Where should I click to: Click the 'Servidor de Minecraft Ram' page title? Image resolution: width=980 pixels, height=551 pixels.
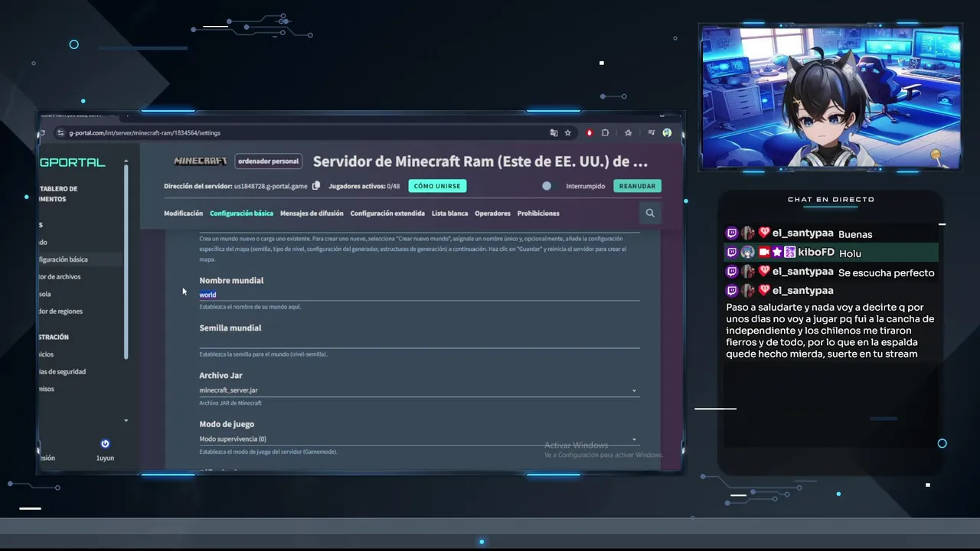coord(480,161)
